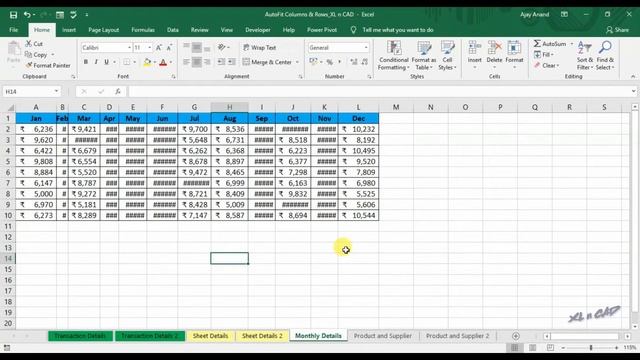Viewport: 640px width, 360px height.
Task: Select the Format Painter brush
Action: pos(48,65)
